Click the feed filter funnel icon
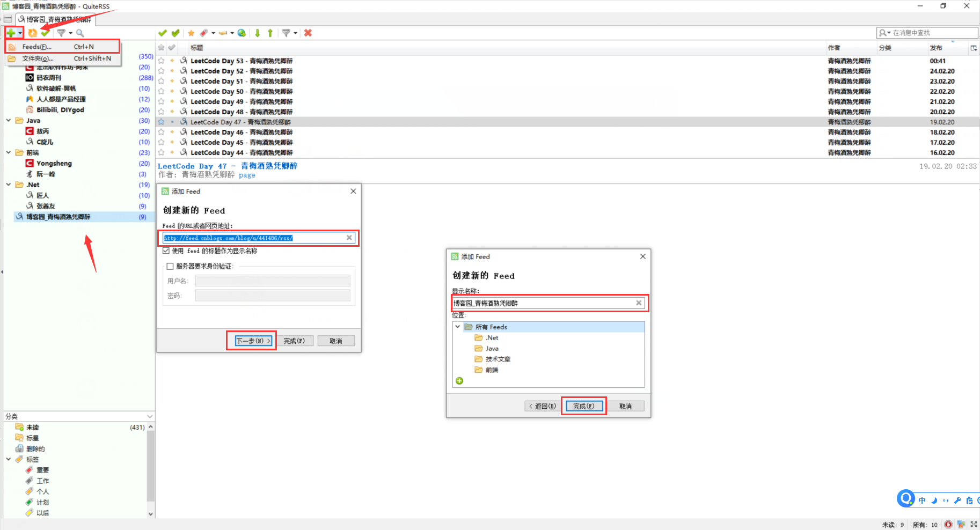Viewport: 980px width, 530px height. pos(61,33)
